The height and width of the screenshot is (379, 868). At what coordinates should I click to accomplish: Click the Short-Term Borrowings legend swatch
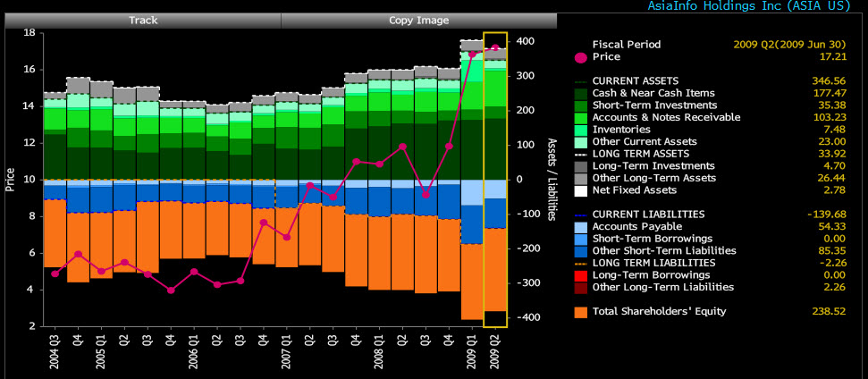pos(581,239)
